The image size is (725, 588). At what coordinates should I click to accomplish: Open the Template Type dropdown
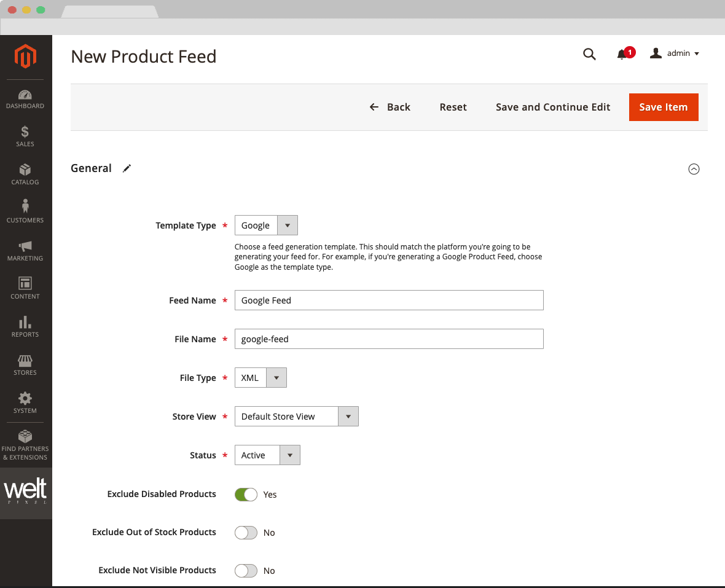(x=287, y=225)
